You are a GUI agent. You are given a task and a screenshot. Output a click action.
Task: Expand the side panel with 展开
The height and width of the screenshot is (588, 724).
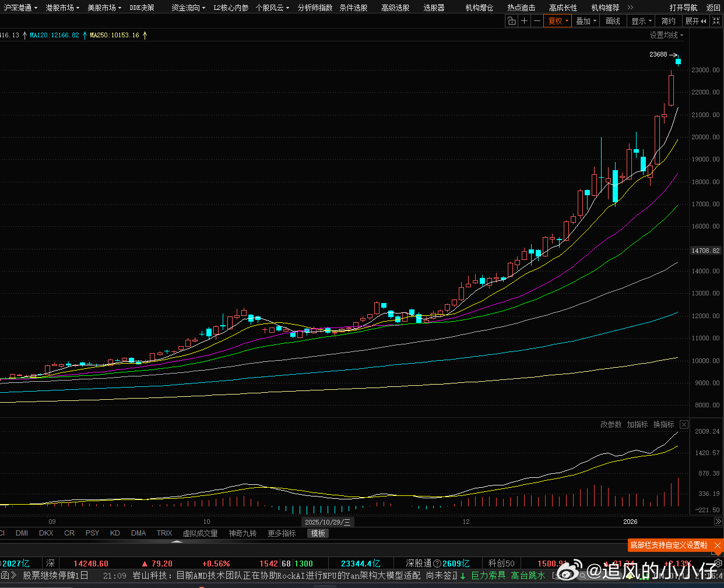tap(696, 21)
